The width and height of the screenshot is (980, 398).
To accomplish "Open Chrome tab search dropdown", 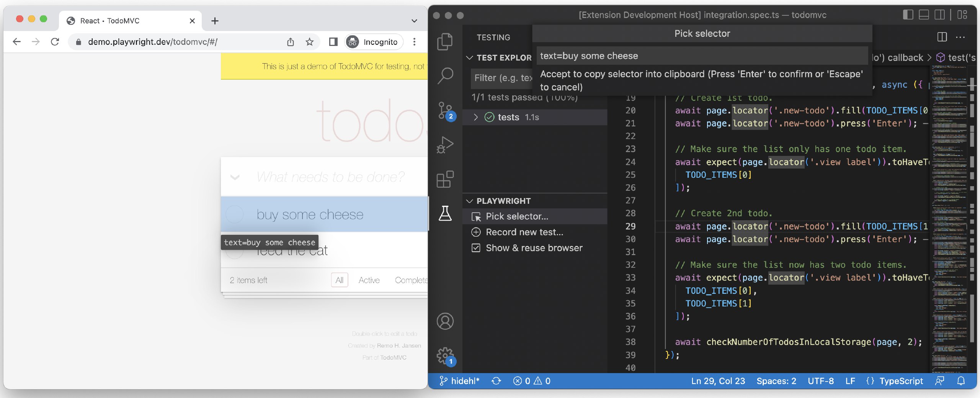I will (x=414, y=21).
